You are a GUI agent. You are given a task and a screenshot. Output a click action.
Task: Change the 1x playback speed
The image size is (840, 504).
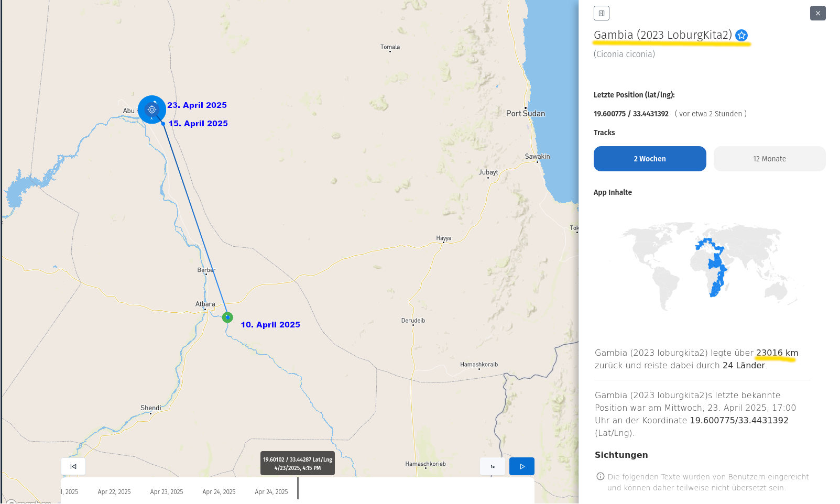pos(493,466)
